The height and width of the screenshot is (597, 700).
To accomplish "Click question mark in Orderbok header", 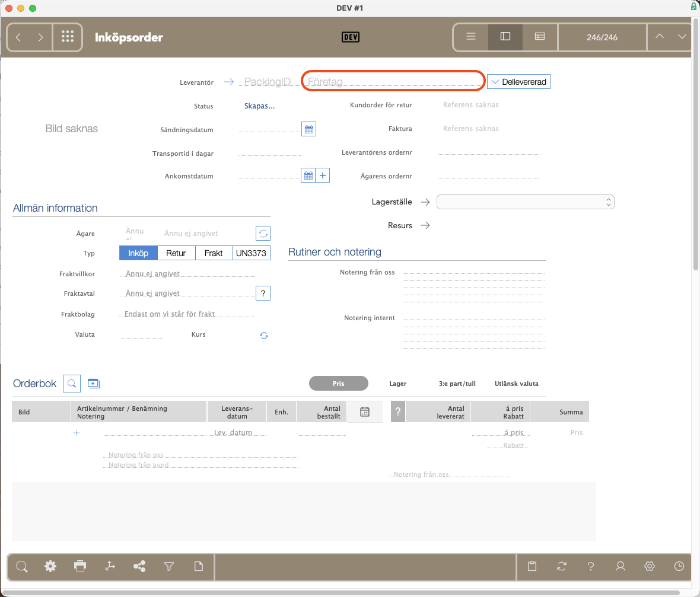I will [398, 412].
